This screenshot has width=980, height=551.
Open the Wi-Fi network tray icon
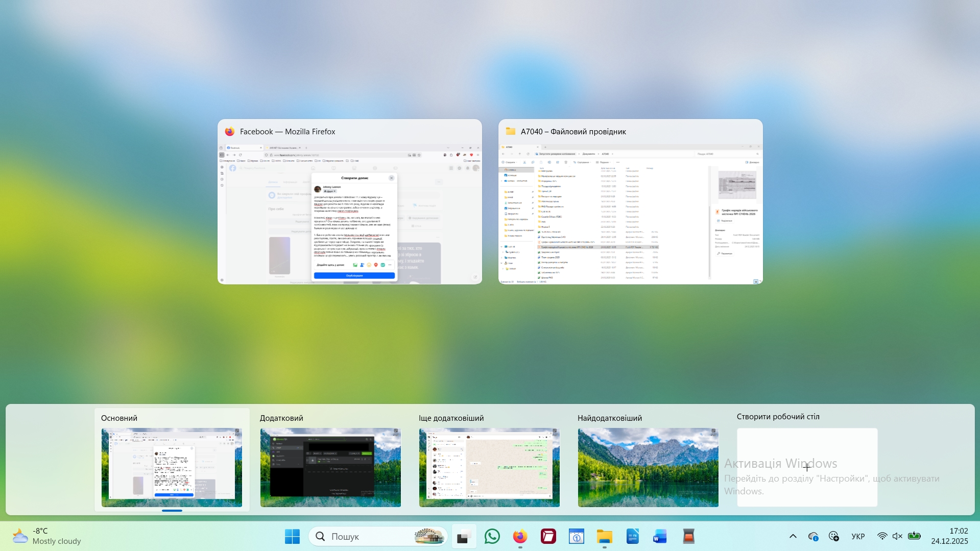[x=882, y=536]
